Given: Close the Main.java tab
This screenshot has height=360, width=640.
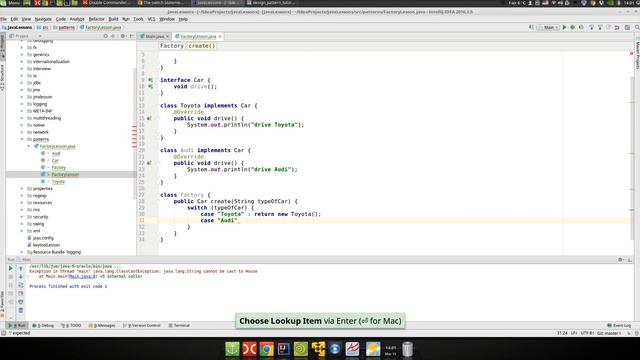Looking at the screenshot, I should coord(167,36).
